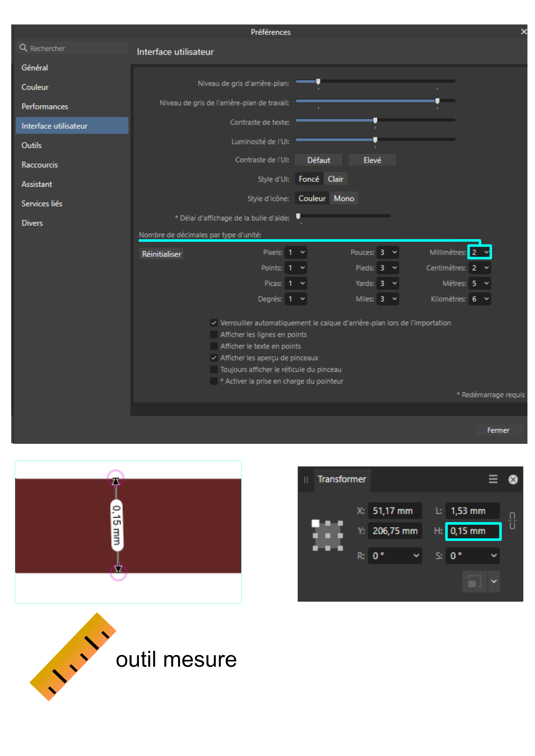Enable Toujours afficher le réticule du pinceau
The image size is (535, 756).
214,370
